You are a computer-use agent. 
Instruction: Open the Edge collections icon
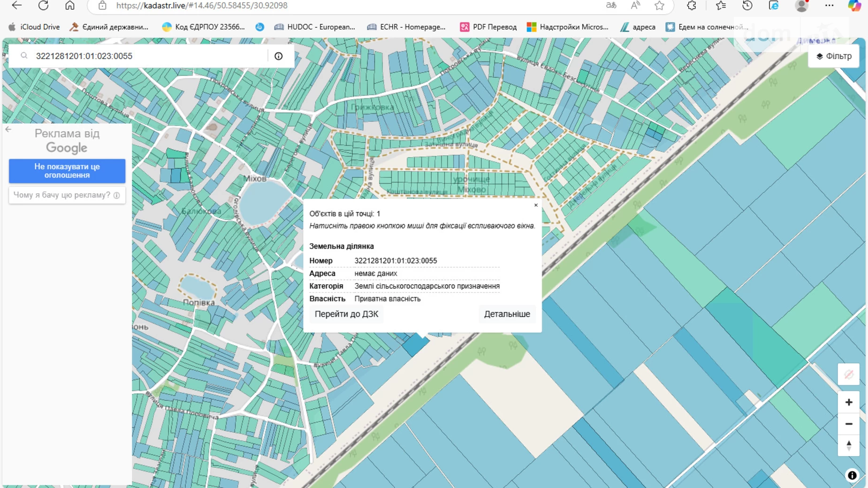[x=774, y=6]
